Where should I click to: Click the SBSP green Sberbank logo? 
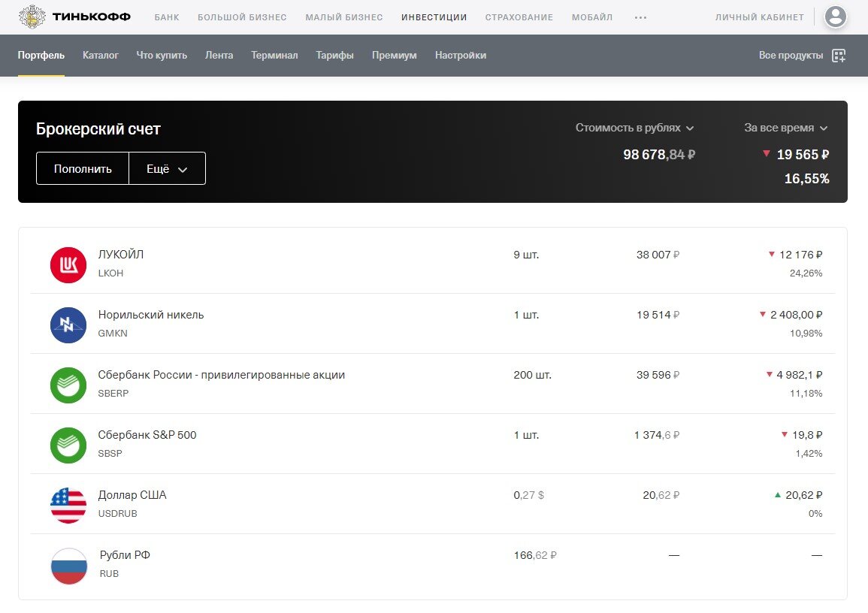point(68,445)
